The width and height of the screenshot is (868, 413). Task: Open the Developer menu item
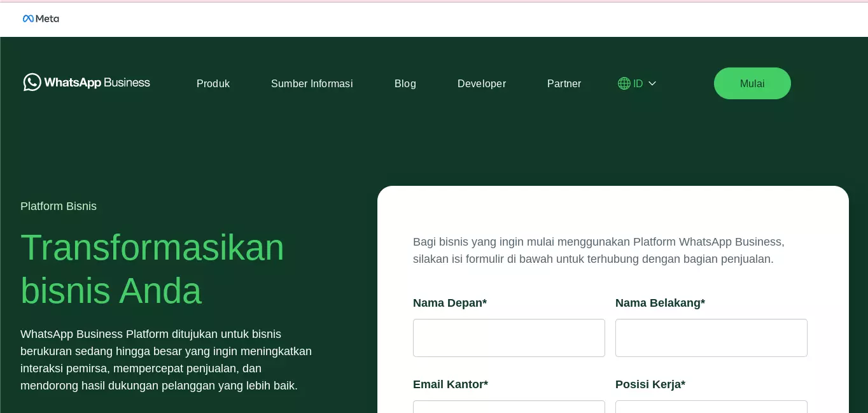tap(482, 83)
